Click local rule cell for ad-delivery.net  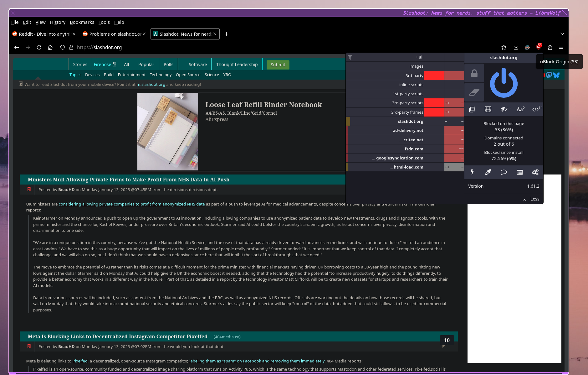click(454, 130)
